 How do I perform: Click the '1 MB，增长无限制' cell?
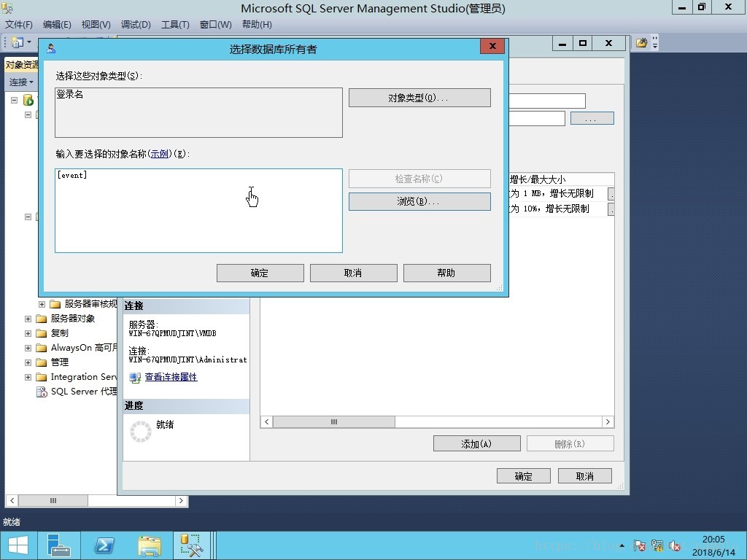[557, 193]
